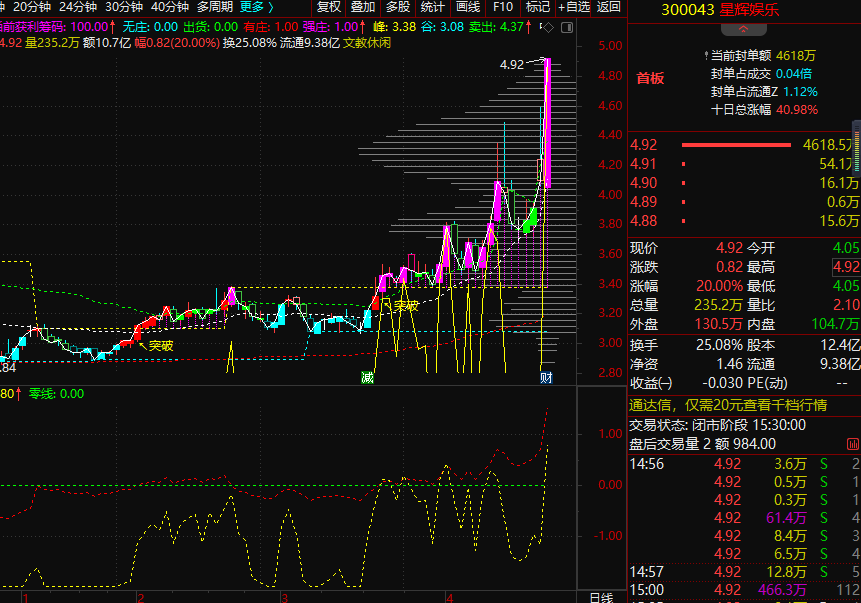
Task: Open the 日线 period selector at bottom
Action: [600, 597]
